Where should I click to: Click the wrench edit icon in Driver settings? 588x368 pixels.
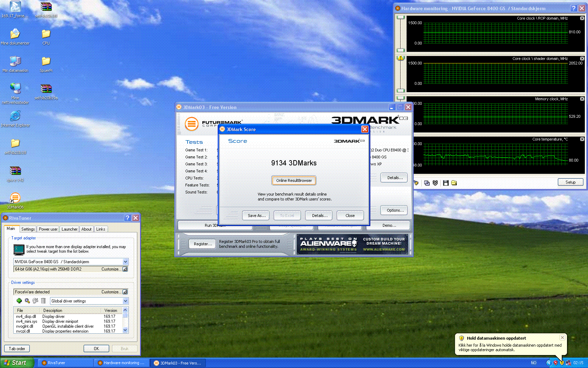[35, 301]
